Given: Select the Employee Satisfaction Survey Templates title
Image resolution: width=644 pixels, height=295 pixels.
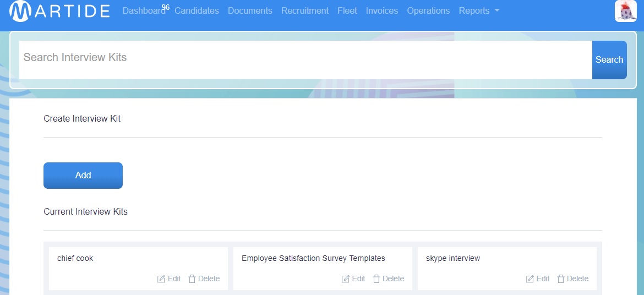Looking at the screenshot, I should (313, 259).
